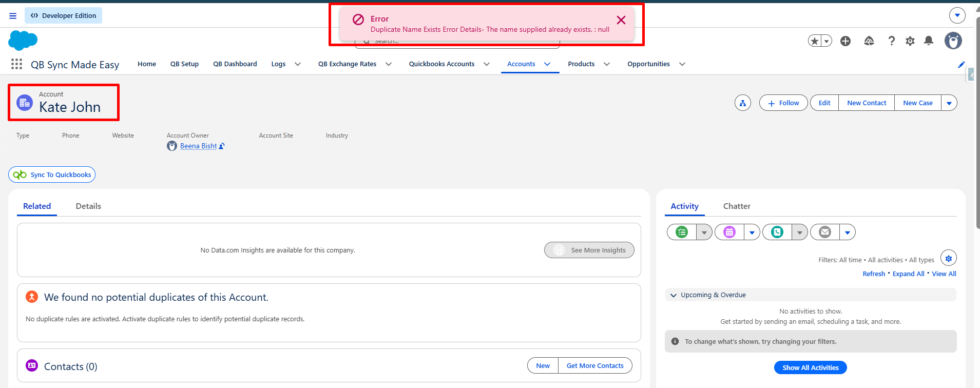
Task: Open Global Actions plus icon
Action: click(846, 41)
